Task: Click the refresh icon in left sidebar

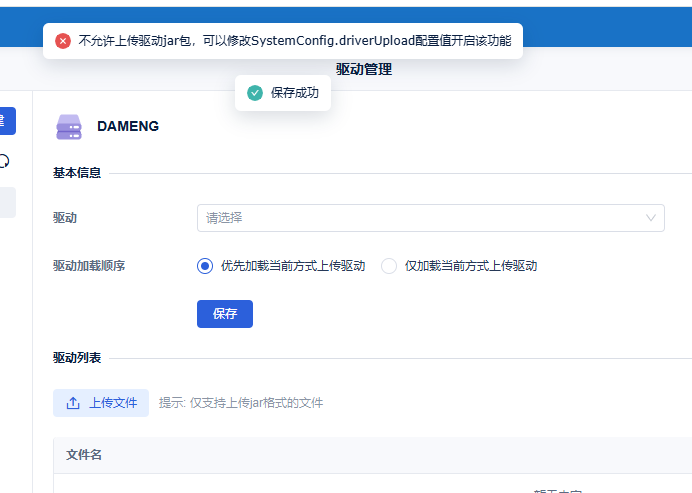Action: click(4, 161)
